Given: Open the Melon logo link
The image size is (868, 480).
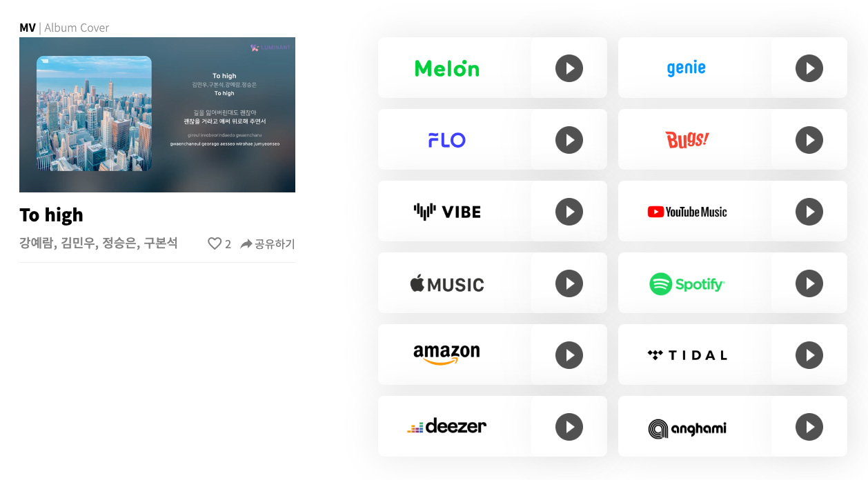Looking at the screenshot, I should coord(446,68).
